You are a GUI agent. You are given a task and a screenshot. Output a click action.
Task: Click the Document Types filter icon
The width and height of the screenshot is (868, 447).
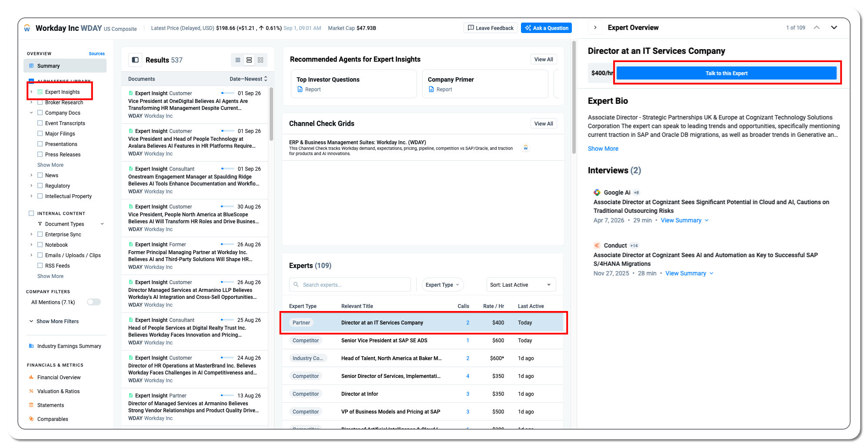tap(40, 224)
